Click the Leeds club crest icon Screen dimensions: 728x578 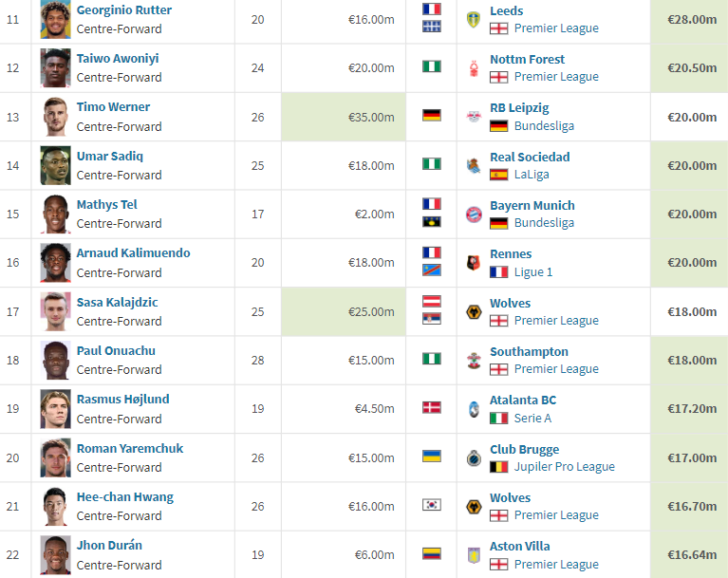tap(473, 20)
